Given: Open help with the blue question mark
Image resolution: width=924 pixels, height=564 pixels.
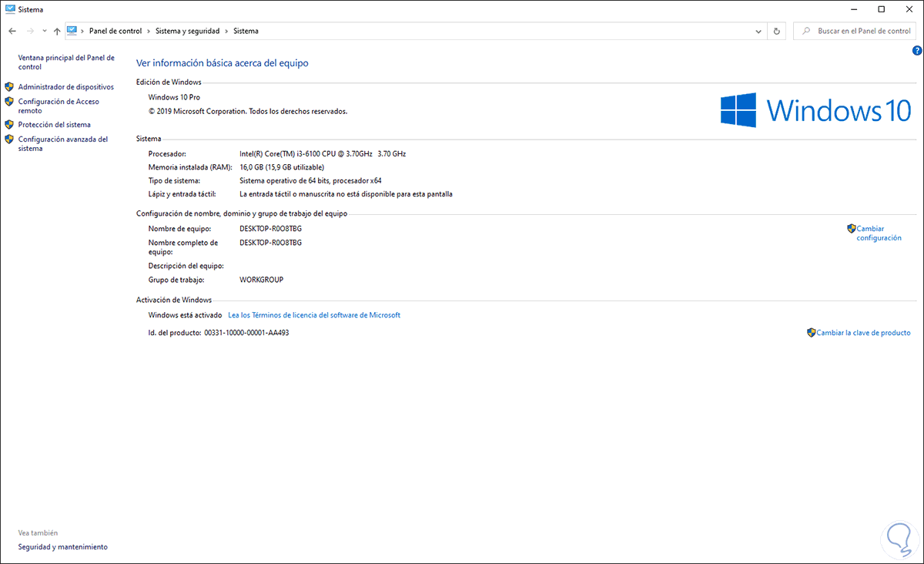Looking at the screenshot, I should 916,51.
